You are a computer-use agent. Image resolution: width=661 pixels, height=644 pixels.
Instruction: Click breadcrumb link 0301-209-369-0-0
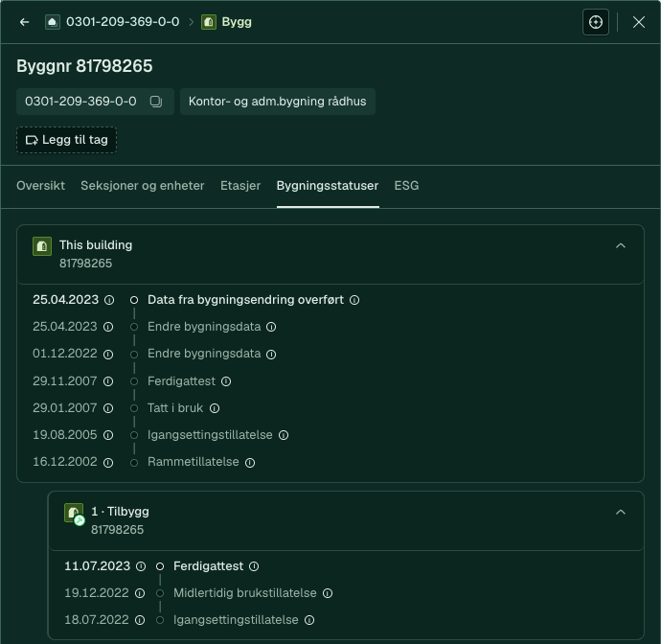click(123, 22)
